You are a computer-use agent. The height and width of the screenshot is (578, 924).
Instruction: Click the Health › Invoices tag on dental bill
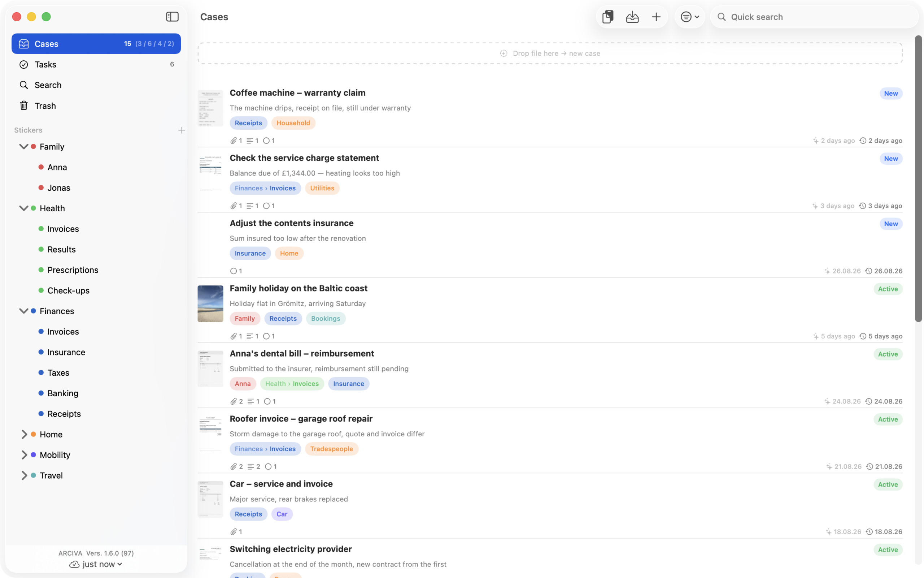coord(292,384)
